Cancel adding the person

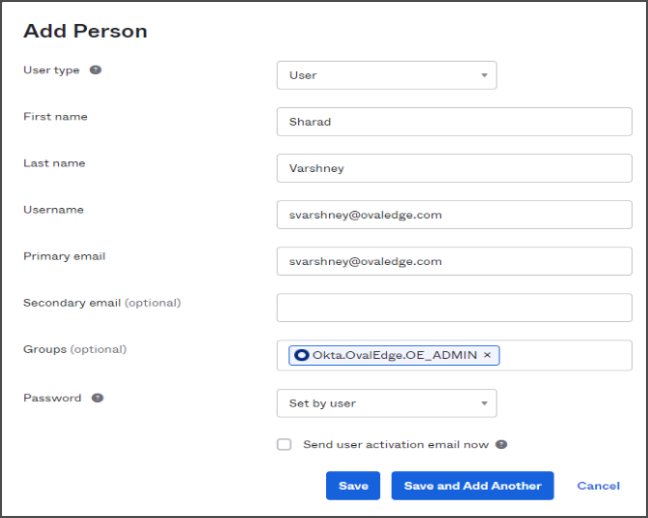coord(598,486)
